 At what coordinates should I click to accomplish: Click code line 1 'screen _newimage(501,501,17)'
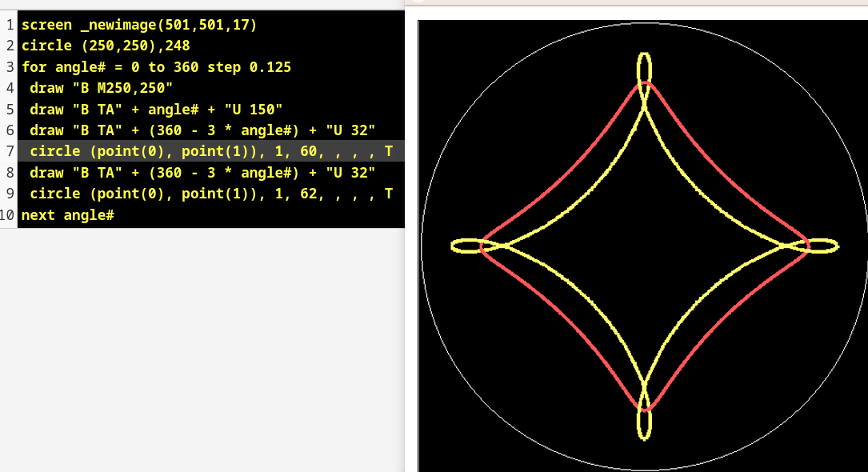click(139, 25)
